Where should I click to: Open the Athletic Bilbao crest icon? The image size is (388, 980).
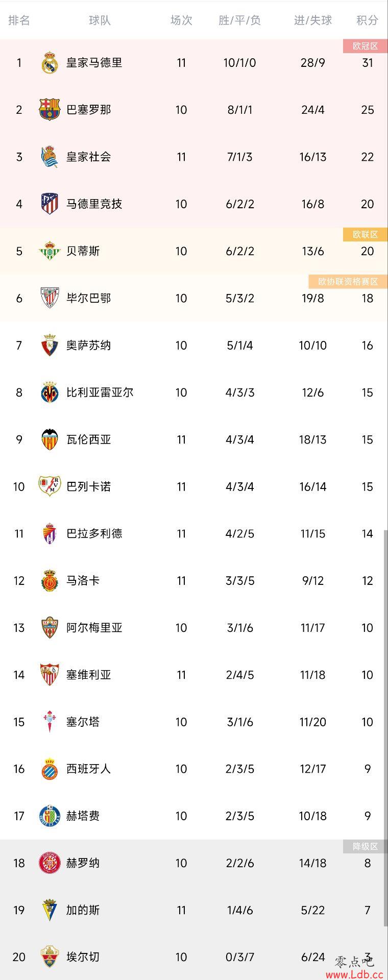click(x=50, y=298)
